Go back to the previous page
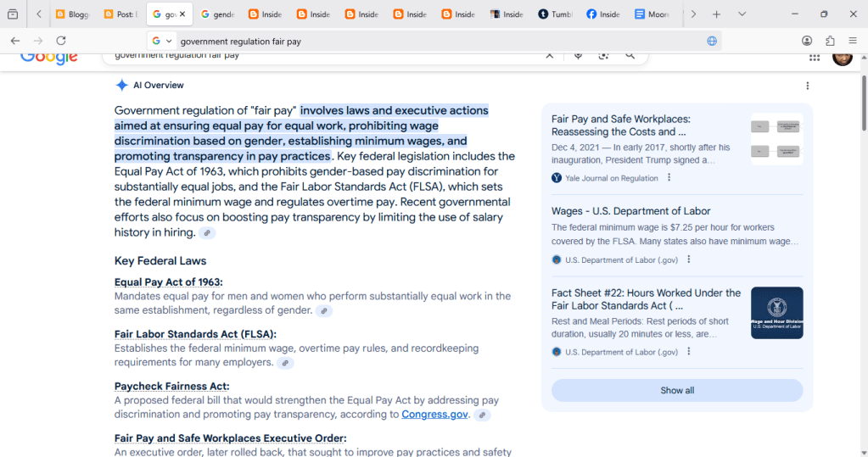 15,41
